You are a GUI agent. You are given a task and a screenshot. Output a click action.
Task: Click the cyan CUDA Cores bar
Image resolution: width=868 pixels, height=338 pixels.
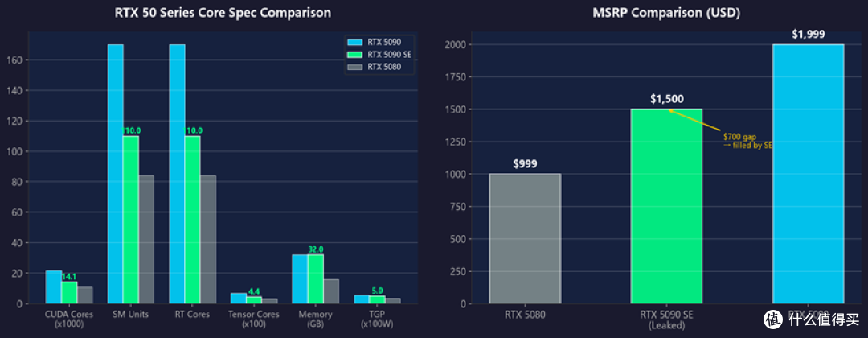point(53,287)
